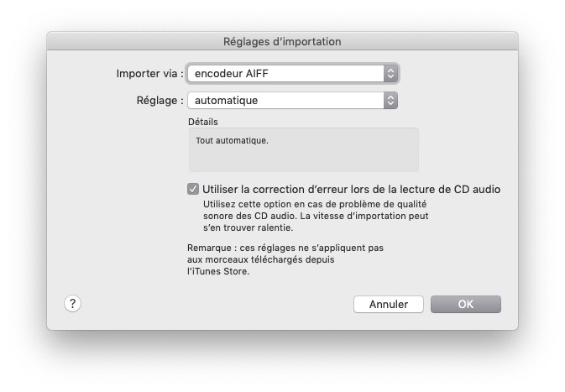
Task: Click the automatique value text
Action: click(x=227, y=100)
